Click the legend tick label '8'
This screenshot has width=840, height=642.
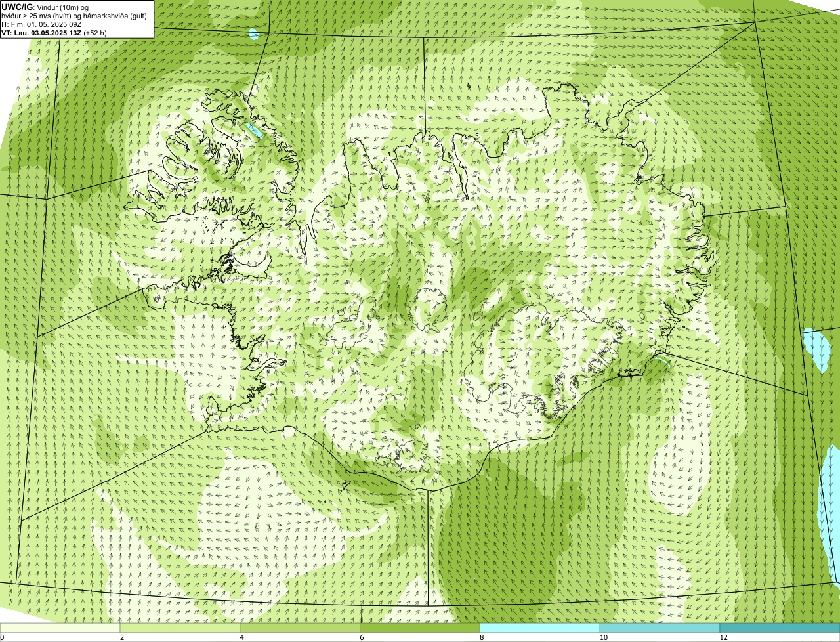[x=482, y=637]
